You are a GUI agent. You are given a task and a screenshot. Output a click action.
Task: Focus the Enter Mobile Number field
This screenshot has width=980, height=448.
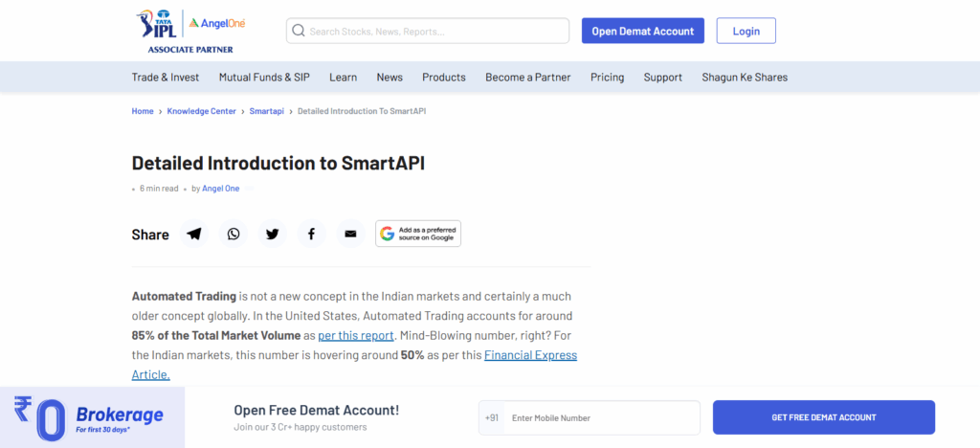602,417
